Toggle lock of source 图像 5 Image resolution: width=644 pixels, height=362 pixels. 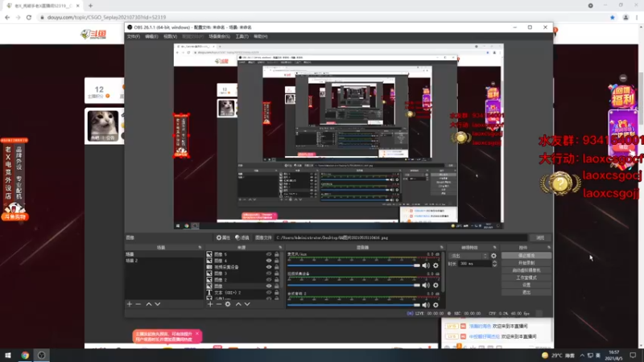(x=277, y=254)
